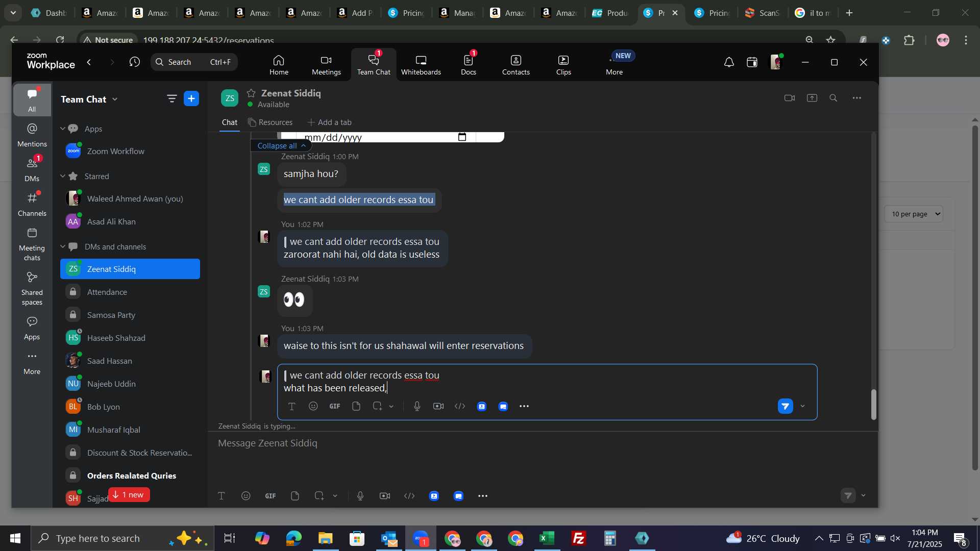Open Apps in the left sidebar

coord(32,328)
